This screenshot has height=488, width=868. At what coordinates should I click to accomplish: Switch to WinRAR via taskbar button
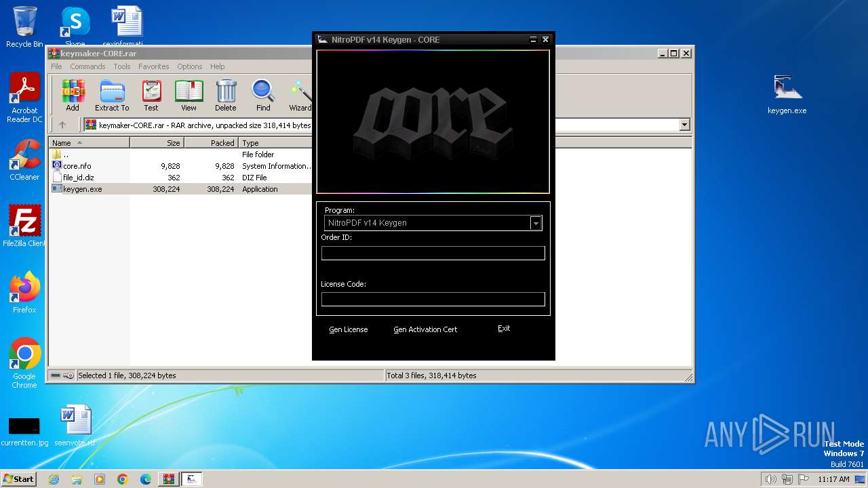(168, 479)
